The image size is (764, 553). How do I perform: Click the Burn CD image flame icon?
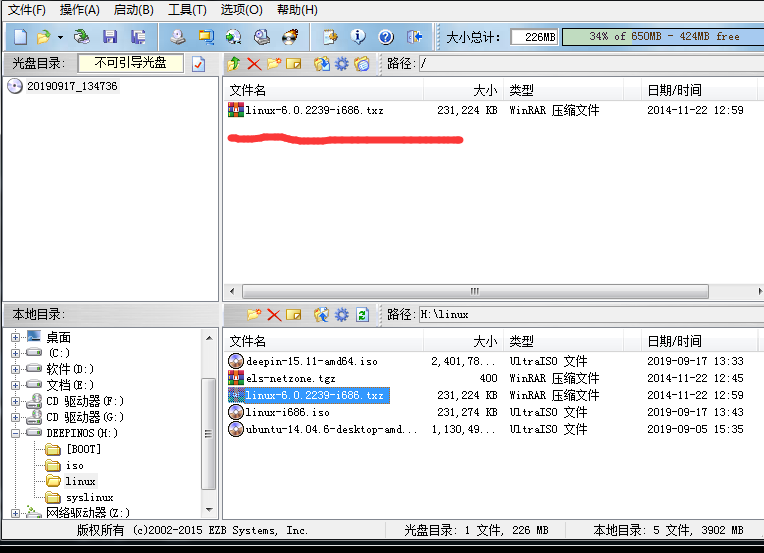coord(290,37)
